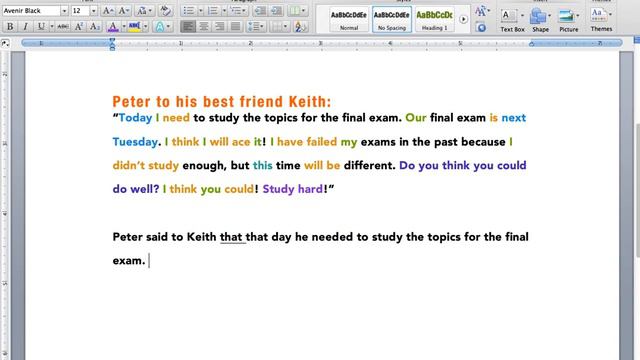Click the Multilevel List icon
This screenshot has width=640, height=360.
(x=238, y=11)
